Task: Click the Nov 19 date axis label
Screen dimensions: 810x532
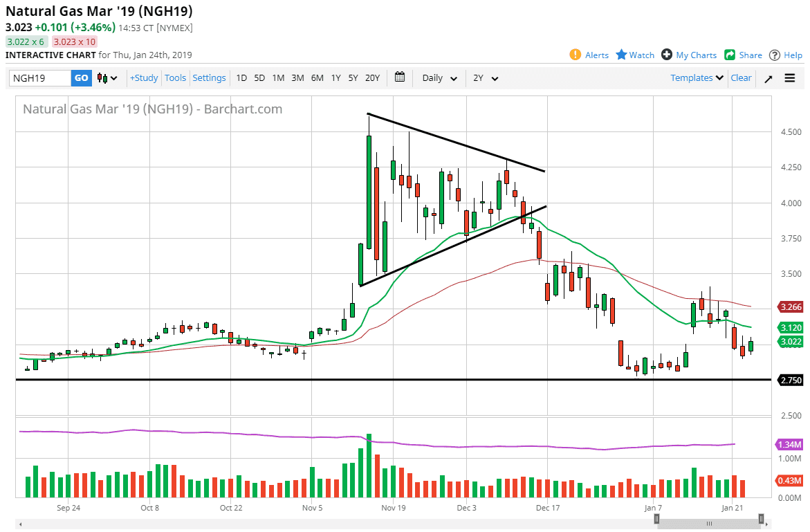Action: click(394, 508)
